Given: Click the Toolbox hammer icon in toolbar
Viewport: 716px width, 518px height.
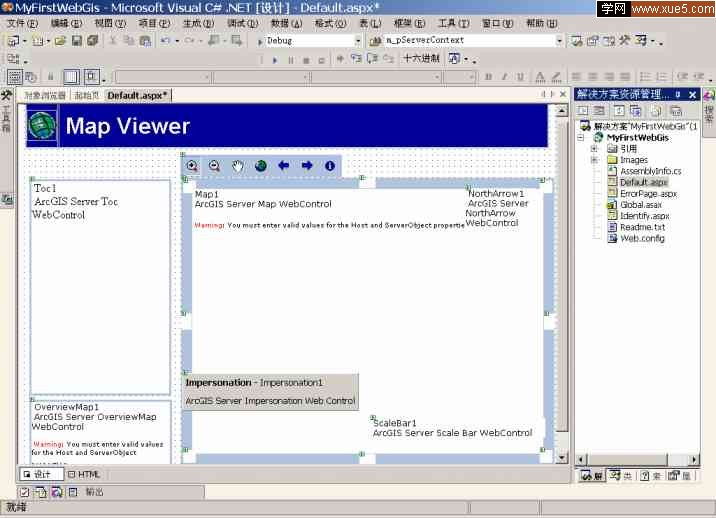Looking at the screenshot, I should point(624,41).
